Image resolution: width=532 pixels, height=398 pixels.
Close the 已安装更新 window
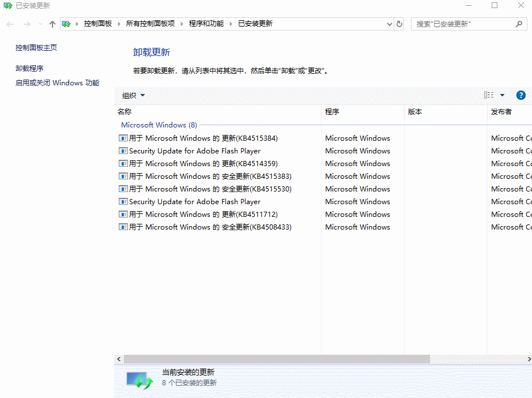[521, 5]
